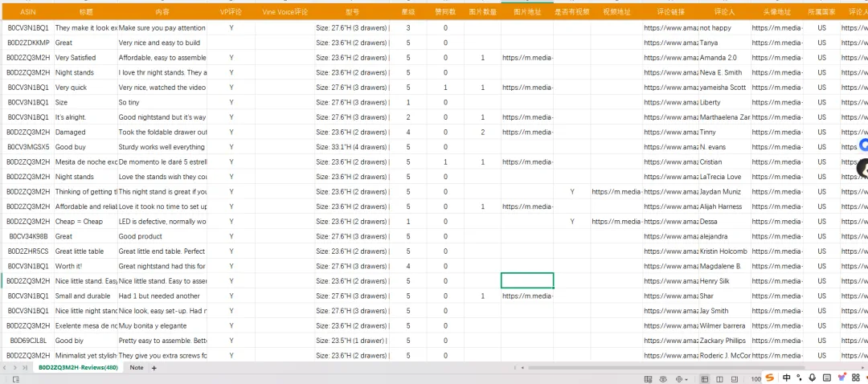
Task: Click the 标题 column header cell
Action: (85, 11)
